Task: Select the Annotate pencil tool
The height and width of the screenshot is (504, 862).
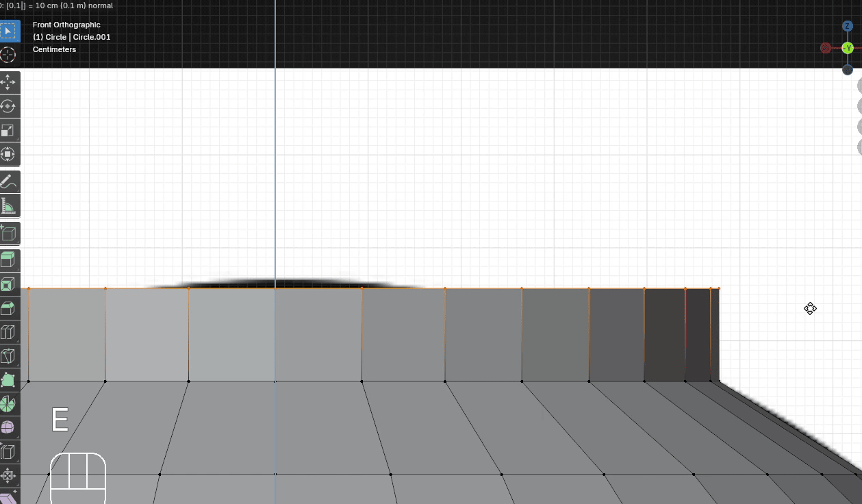Action: [x=8, y=182]
